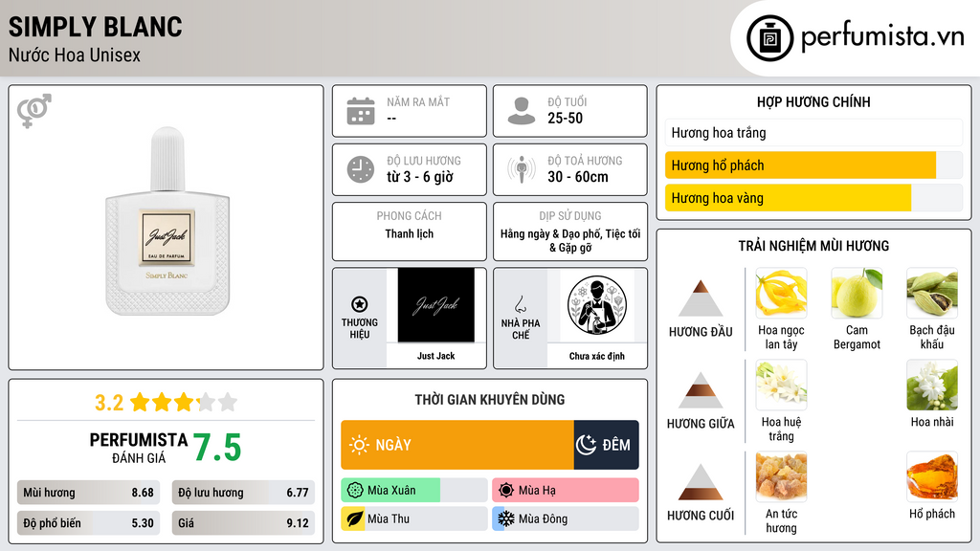The image size is (980, 551).
Task: Click the Mùa Hạ season bar
Action: 566,491
